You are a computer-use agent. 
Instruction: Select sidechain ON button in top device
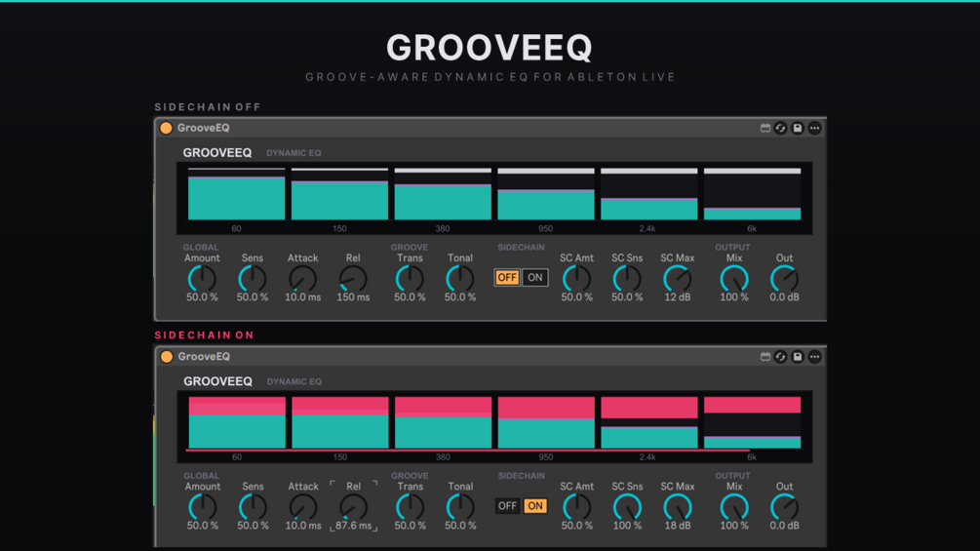coord(535,277)
